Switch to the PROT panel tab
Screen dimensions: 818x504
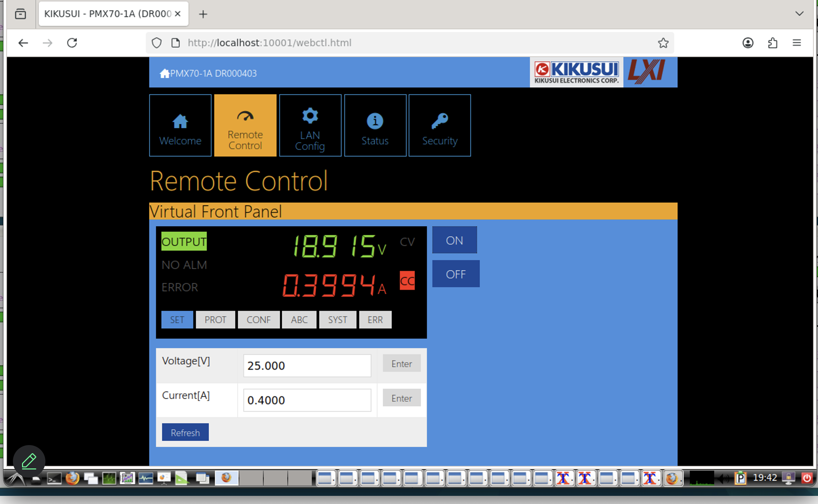pos(215,320)
